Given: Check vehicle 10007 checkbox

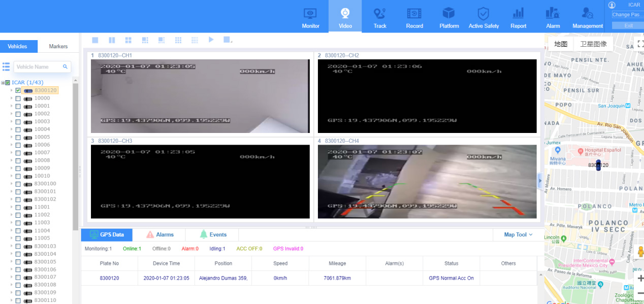Looking at the screenshot, I should pos(18,153).
